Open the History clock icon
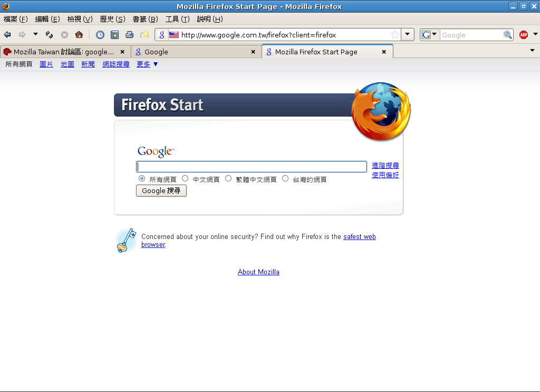Image resolution: width=540 pixels, height=392 pixels. pos(100,34)
